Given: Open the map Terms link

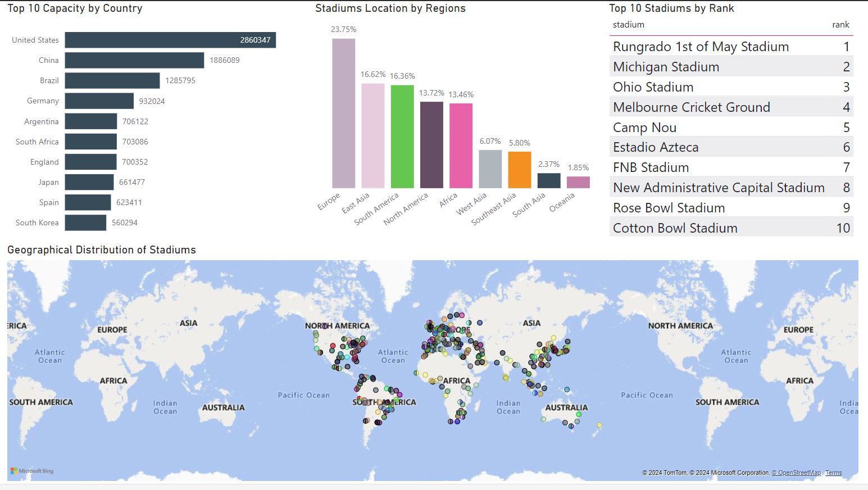Looking at the screenshot, I should (834, 473).
